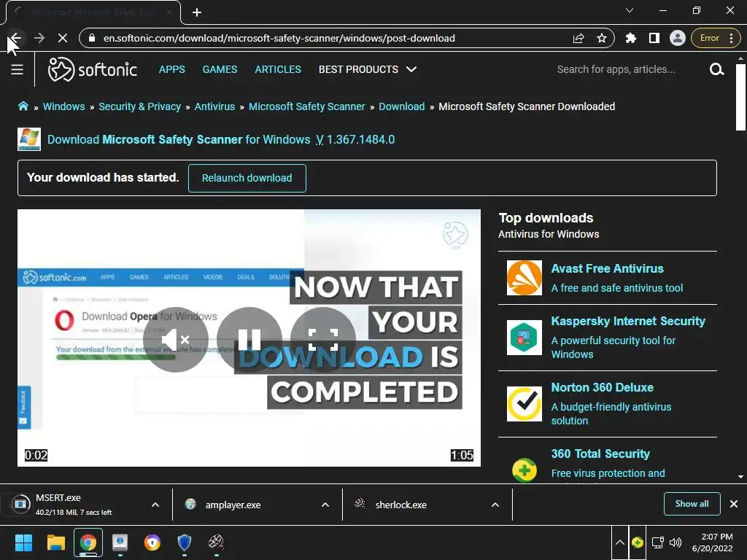Open the Chrome extensions puzzle icon
Screen dimensions: 747x560
(x=631, y=38)
